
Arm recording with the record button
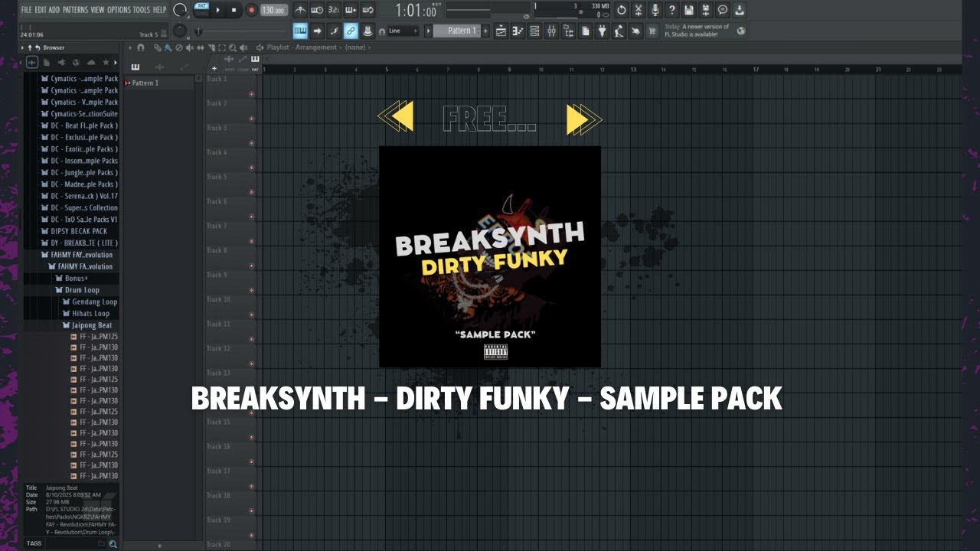click(251, 10)
